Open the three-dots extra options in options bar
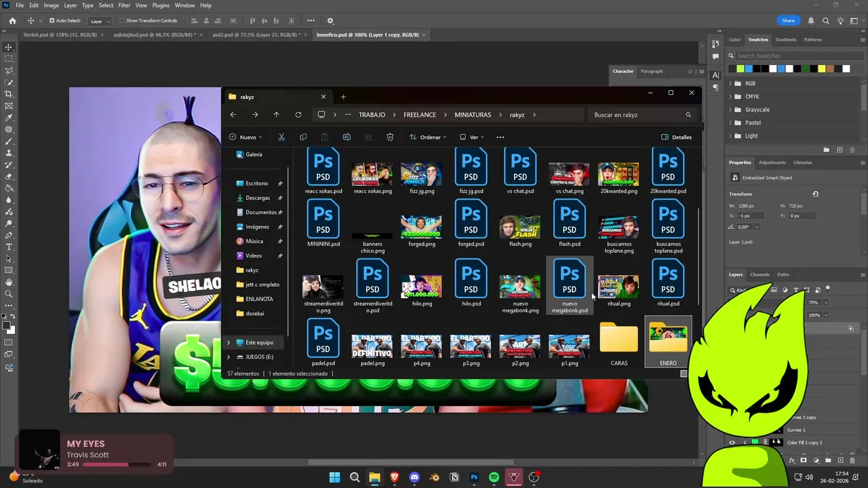The image size is (868, 488). [311, 21]
